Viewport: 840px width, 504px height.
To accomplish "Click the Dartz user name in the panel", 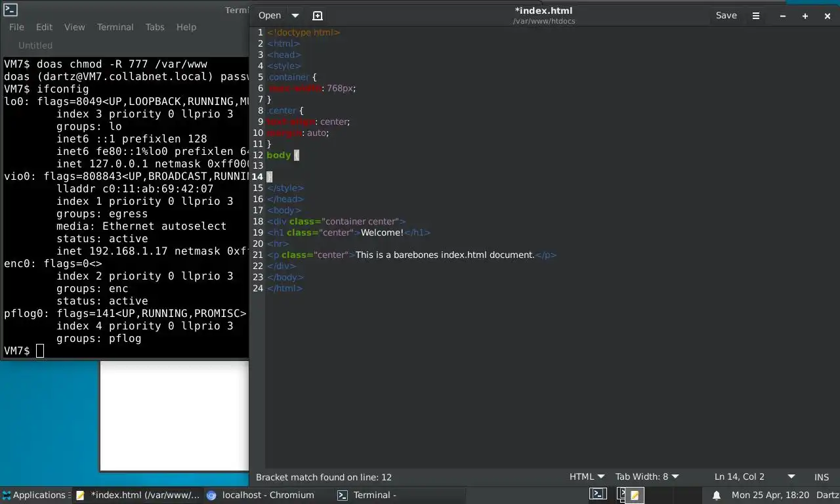I will (828, 495).
